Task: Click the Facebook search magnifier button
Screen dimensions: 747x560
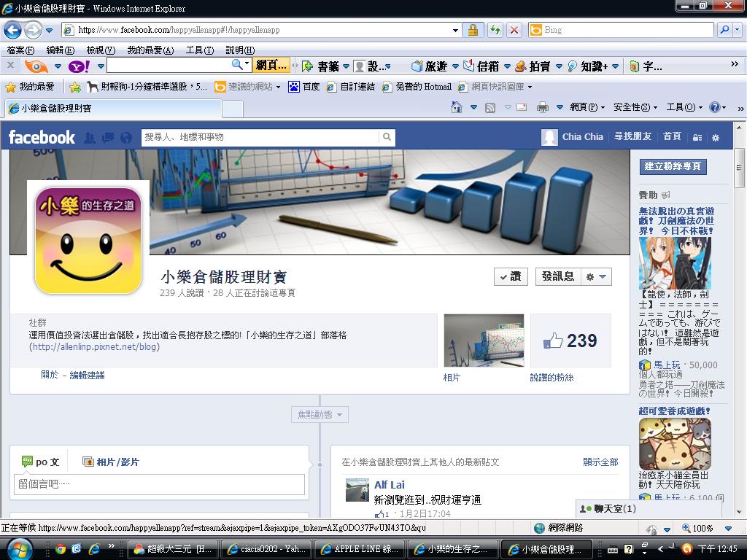Action: coord(387,137)
